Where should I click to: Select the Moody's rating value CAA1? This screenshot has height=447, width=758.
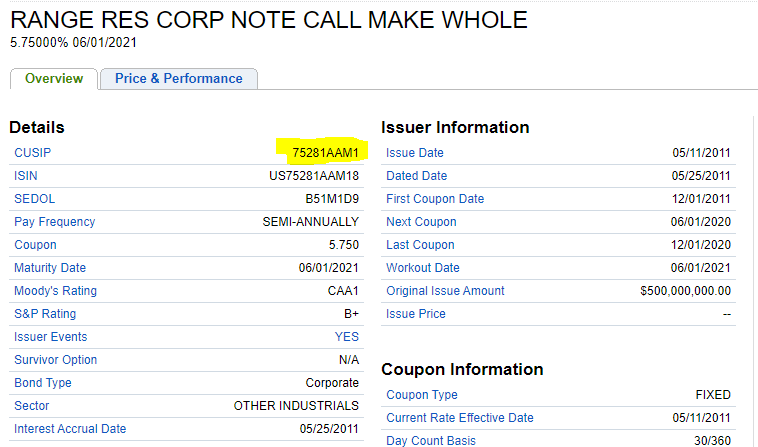click(343, 291)
